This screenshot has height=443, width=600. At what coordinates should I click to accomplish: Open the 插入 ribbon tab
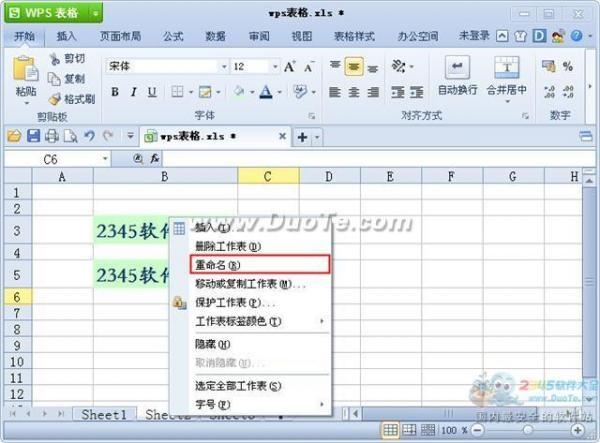click(67, 36)
